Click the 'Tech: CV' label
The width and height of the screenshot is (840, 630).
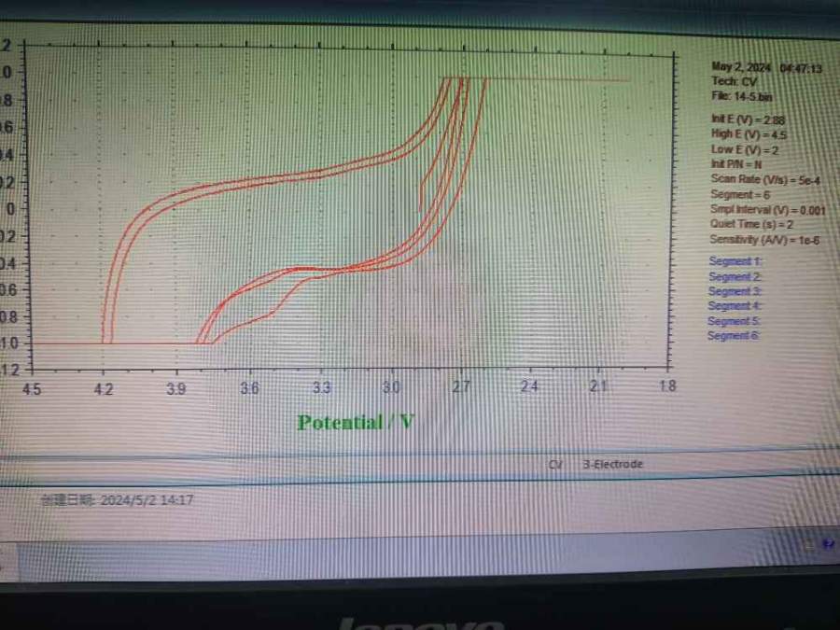pyautogui.click(x=734, y=82)
